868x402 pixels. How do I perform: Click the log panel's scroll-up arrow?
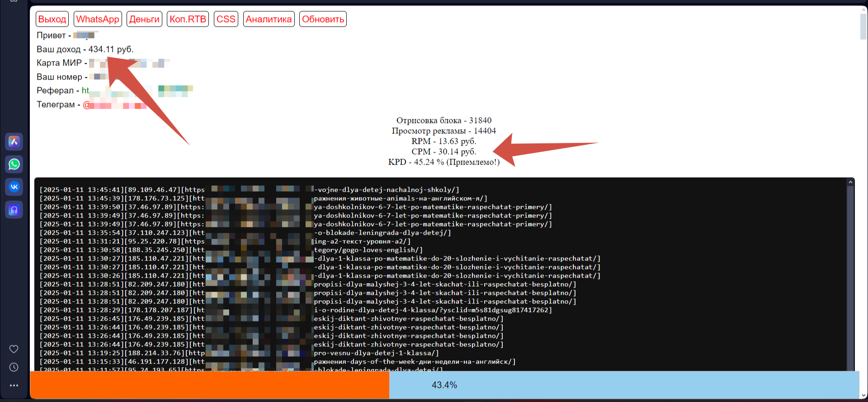pos(850,182)
